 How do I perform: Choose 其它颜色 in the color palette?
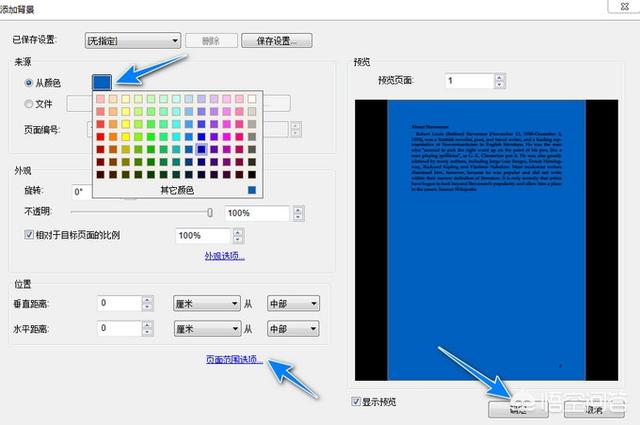[x=176, y=189]
